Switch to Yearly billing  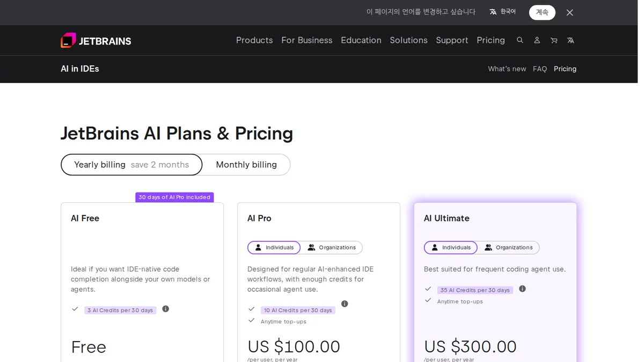pyautogui.click(x=131, y=165)
